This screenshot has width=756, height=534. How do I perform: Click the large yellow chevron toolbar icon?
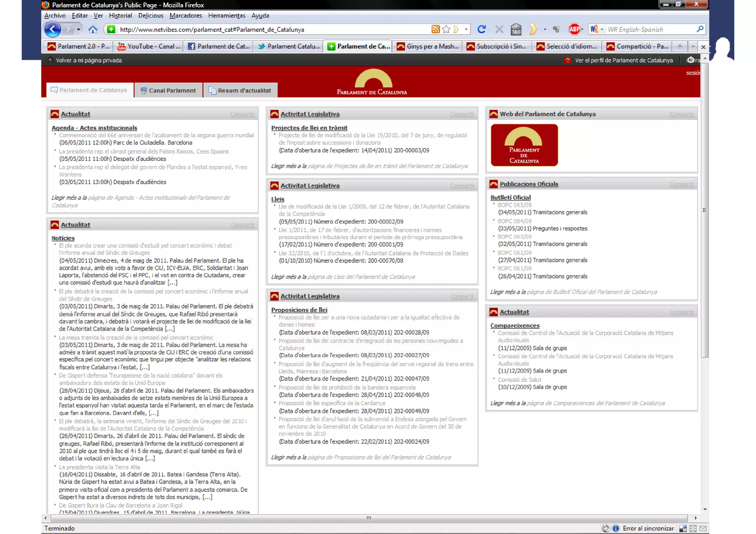click(533, 29)
